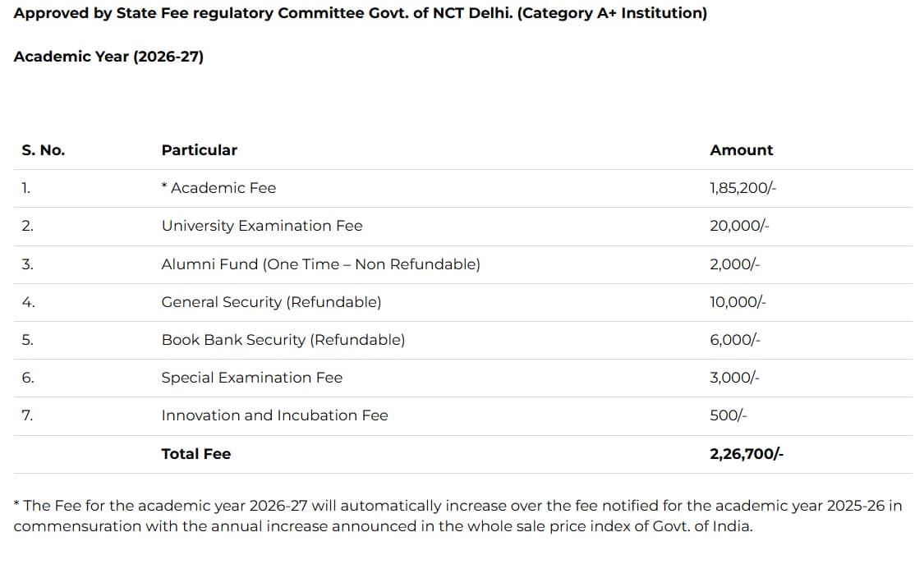The height and width of the screenshot is (578, 924).
Task: Click the total amount 2,26,700/-
Action: (x=746, y=454)
